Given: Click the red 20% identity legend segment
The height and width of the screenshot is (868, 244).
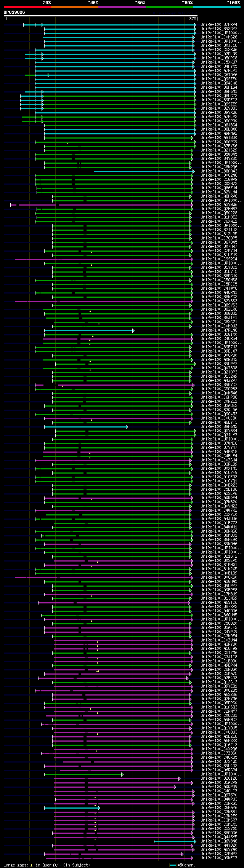Looking at the screenshot, I should (x=27, y=6).
